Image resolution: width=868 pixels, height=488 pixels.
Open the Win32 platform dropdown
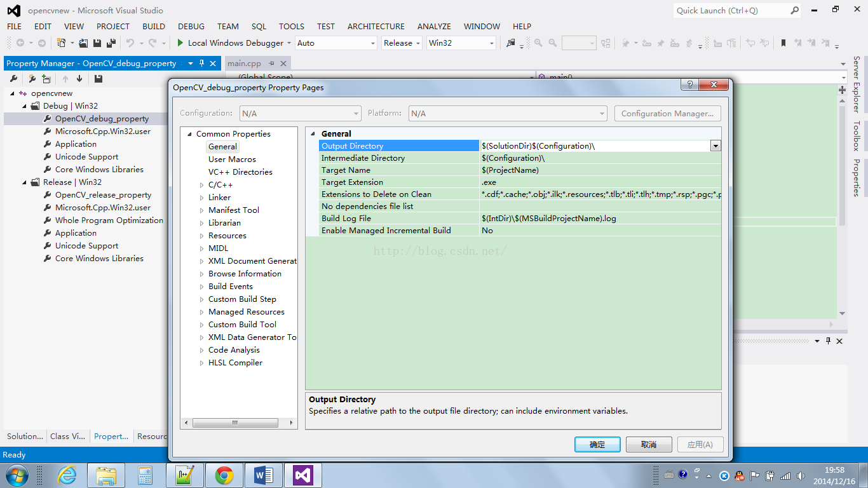pyautogui.click(x=491, y=43)
